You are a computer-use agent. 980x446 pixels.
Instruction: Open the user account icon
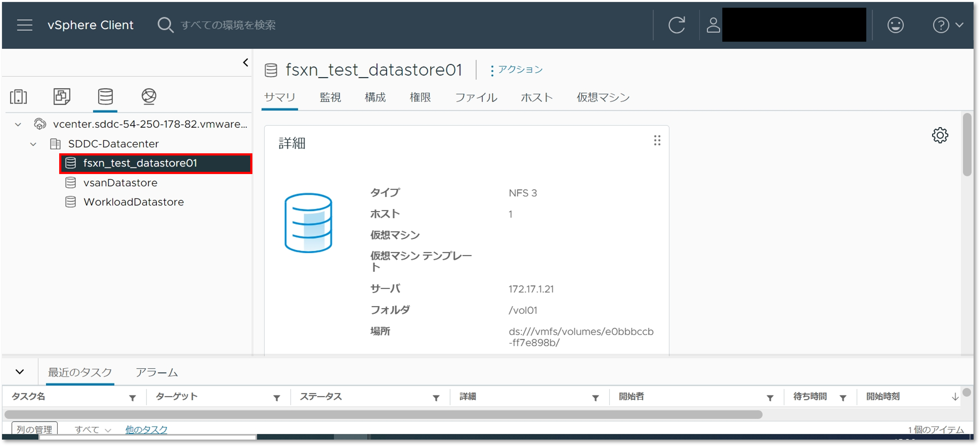pyautogui.click(x=713, y=25)
